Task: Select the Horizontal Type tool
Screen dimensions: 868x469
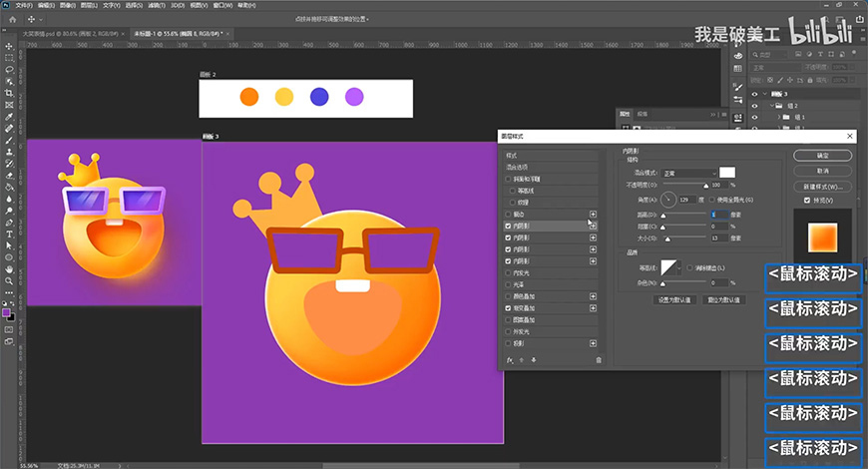Action: tap(9, 233)
